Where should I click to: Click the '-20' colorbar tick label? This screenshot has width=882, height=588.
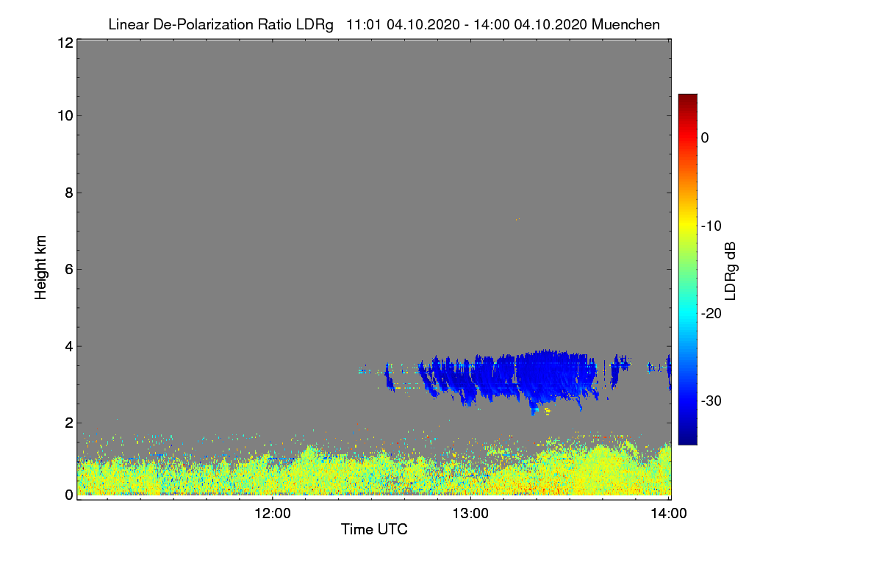point(712,313)
